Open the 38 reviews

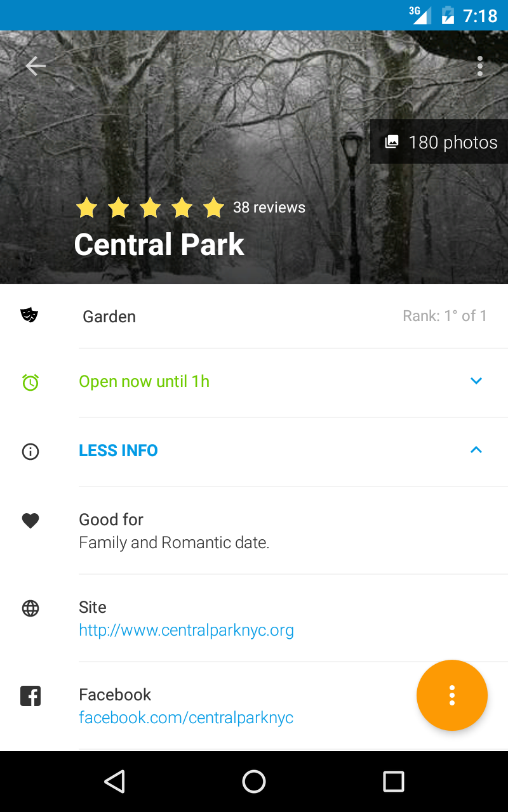click(269, 207)
